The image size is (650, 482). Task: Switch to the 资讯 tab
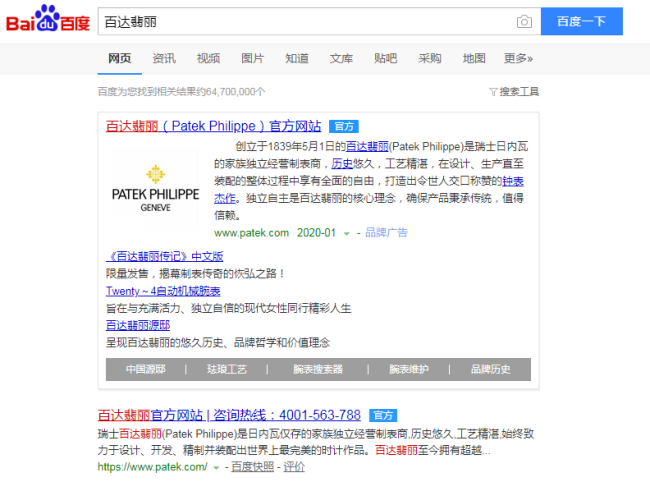pos(164,58)
